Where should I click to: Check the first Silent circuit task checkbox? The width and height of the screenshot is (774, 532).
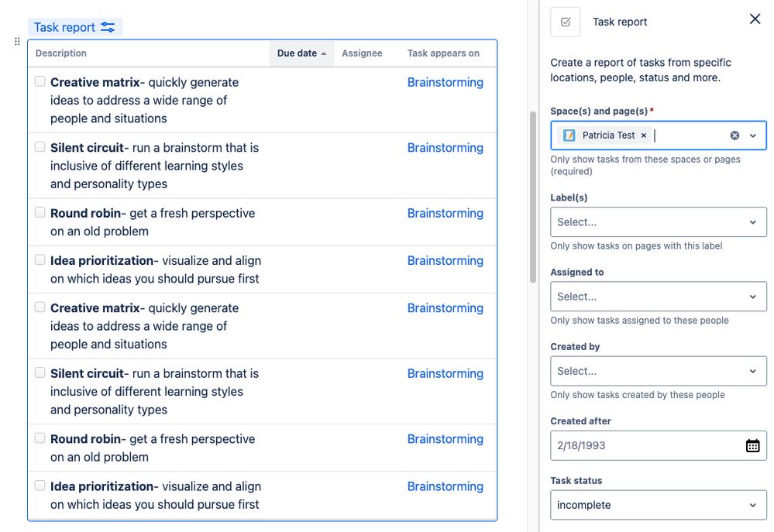coord(40,147)
